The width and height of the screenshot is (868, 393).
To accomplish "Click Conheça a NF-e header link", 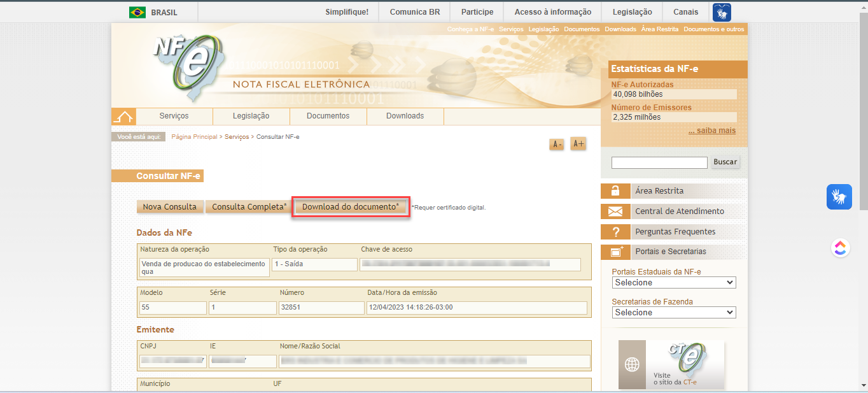I will pyautogui.click(x=470, y=29).
